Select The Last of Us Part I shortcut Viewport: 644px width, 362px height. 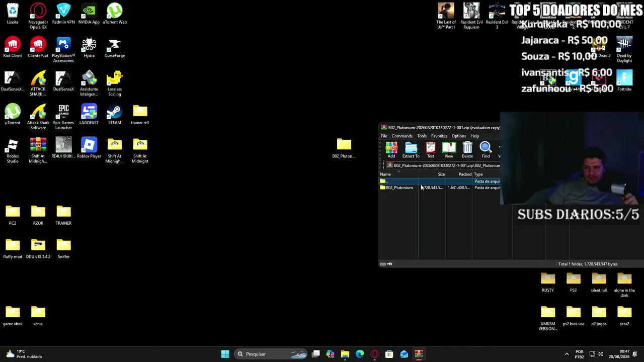(x=446, y=16)
